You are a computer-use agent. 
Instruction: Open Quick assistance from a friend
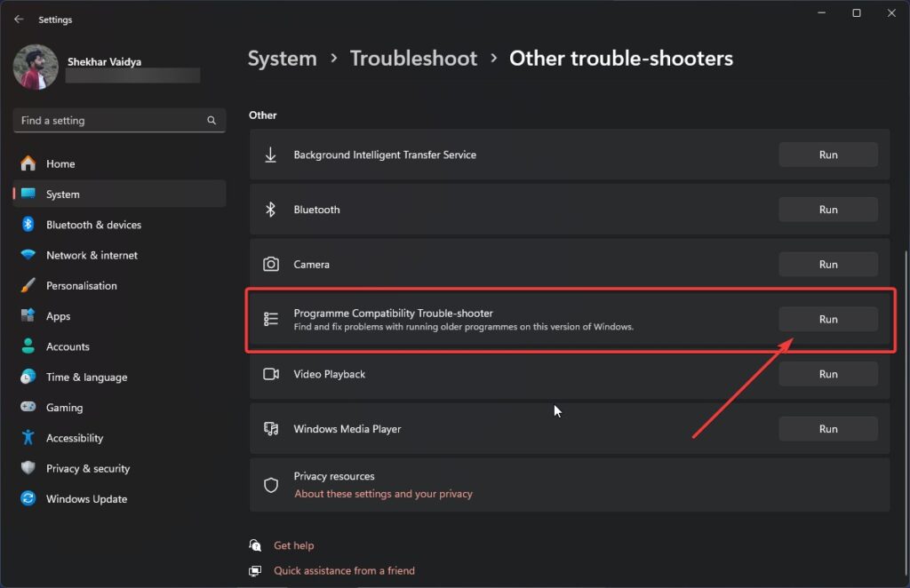pyautogui.click(x=344, y=570)
